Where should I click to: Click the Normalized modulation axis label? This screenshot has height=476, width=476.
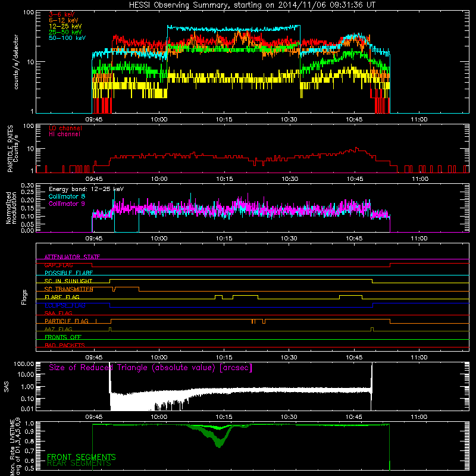(11, 208)
